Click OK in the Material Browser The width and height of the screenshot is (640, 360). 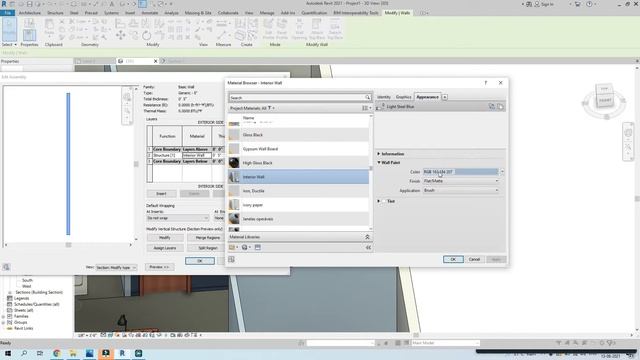tap(453, 260)
